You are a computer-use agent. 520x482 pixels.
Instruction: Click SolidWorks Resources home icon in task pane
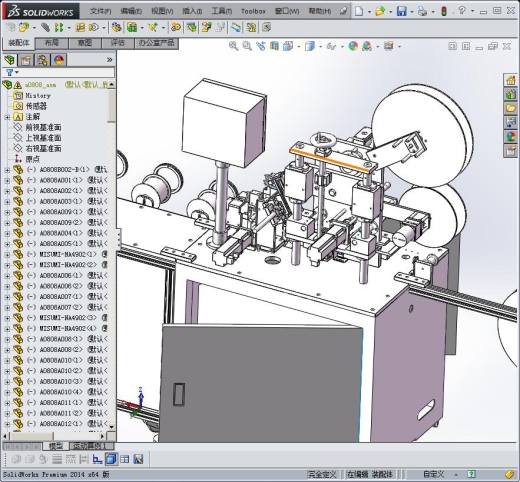(511, 80)
